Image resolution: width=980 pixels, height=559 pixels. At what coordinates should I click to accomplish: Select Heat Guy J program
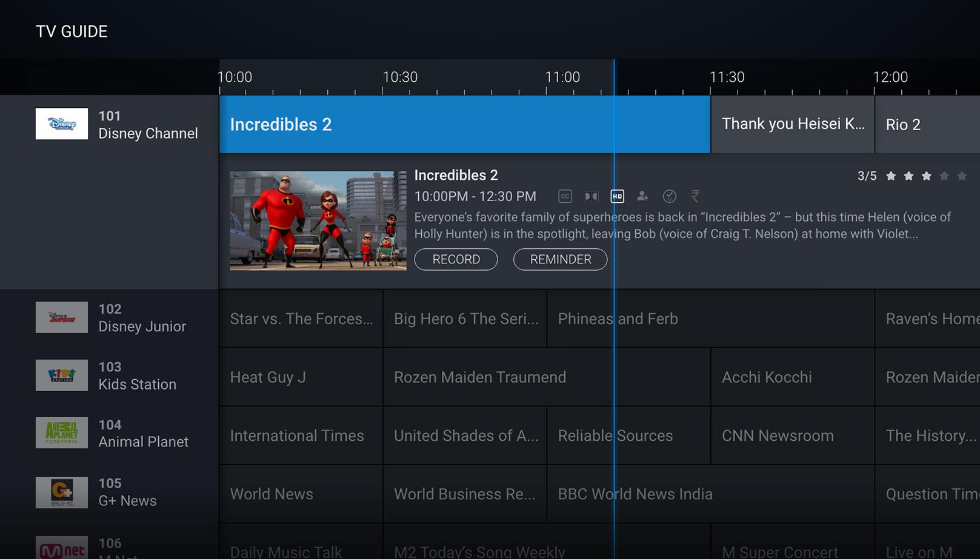coord(301,377)
